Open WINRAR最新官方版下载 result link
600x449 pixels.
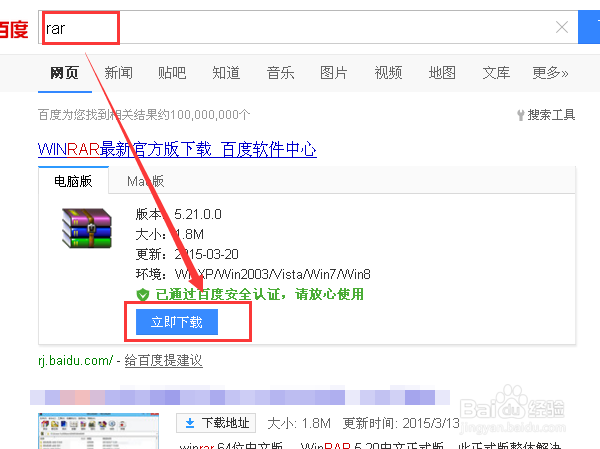coord(177,149)
